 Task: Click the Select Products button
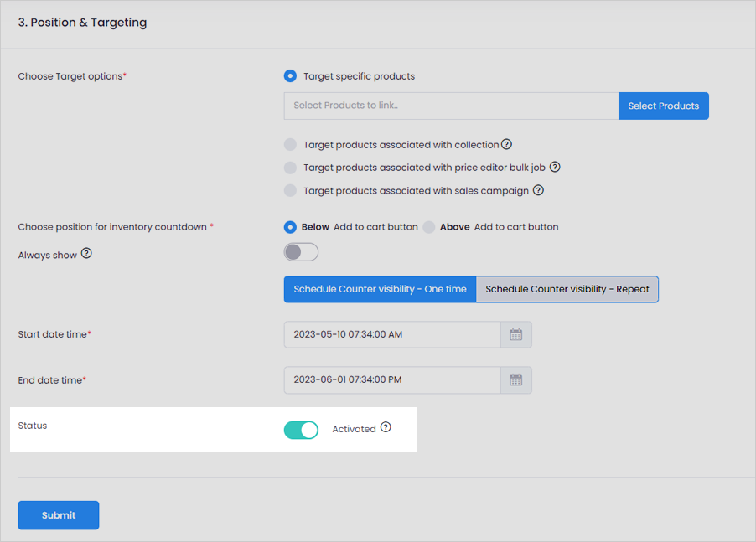pyautogui.click(x=664, y=106)
